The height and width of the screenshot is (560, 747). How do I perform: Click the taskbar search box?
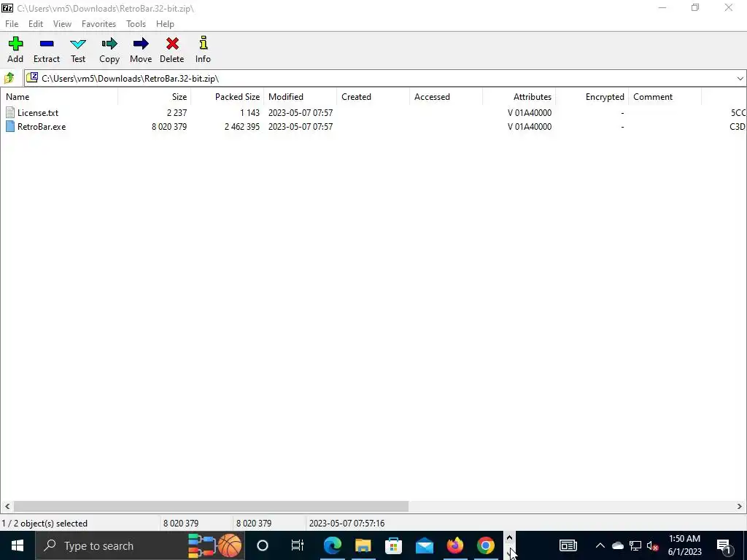point(139,545)
